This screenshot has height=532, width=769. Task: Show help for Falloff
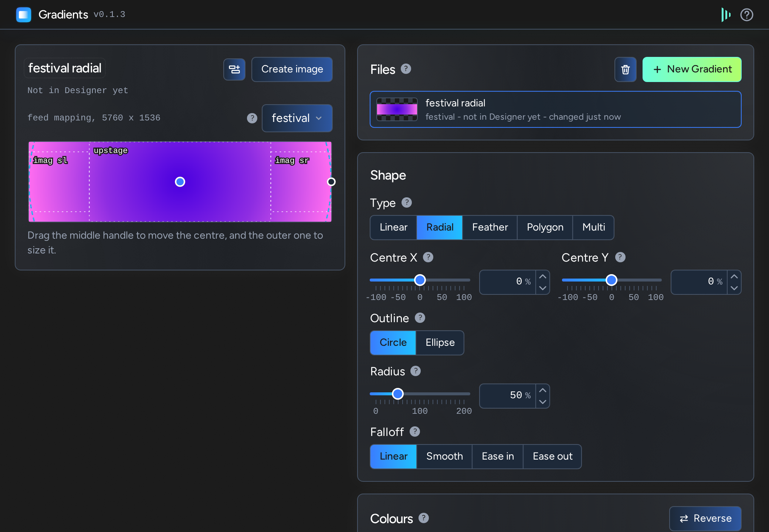414,432
